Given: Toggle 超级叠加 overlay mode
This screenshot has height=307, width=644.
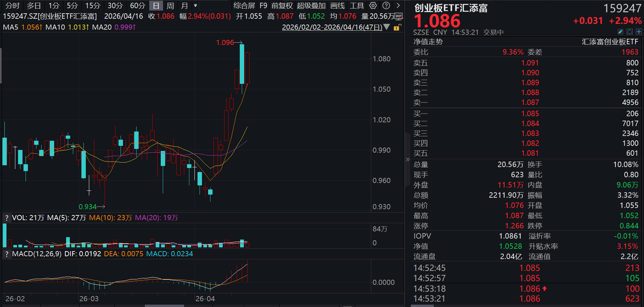Looking at the screenshot, I should click(311, 6).
